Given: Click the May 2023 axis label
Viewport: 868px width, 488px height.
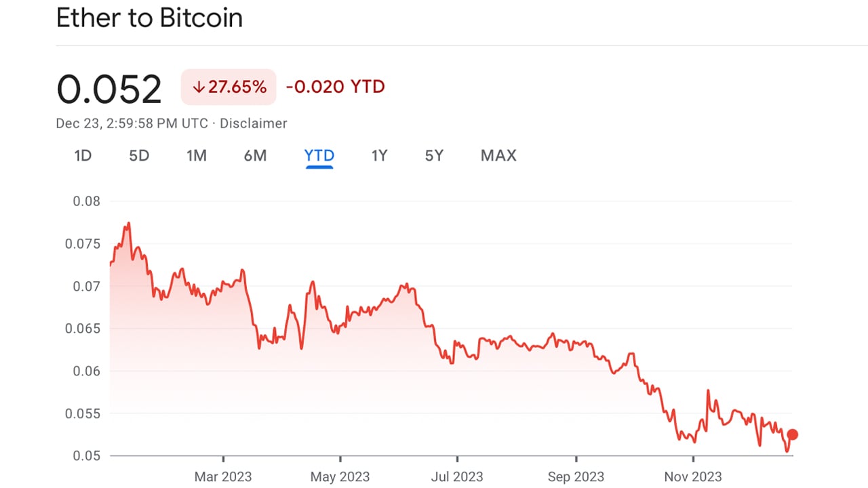Looking at the screenshot, I should click(x=340, y=476).
